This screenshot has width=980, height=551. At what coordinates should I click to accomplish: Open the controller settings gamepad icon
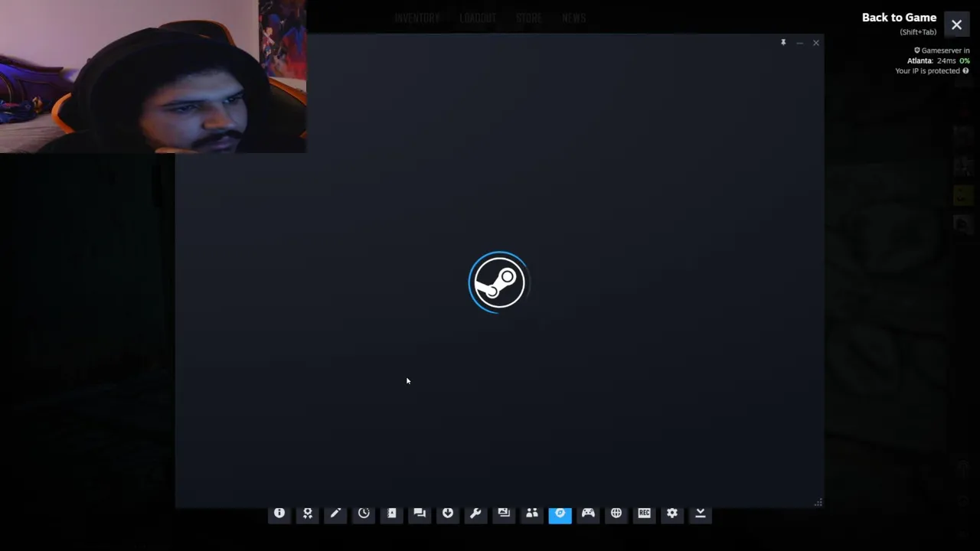pos(588,514)
